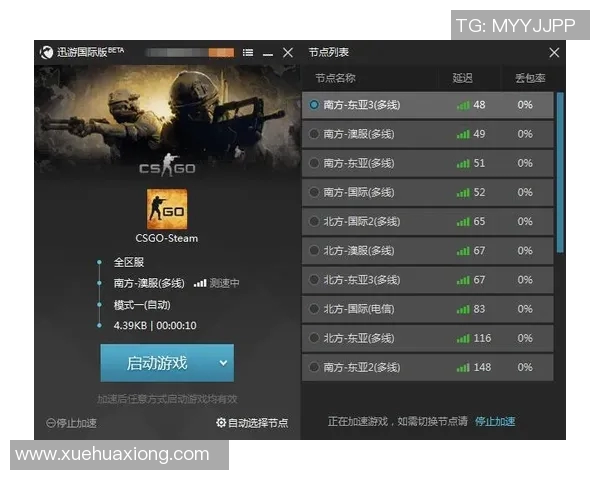Image resolution: width=600 pixels, height=480 pixels.
Task: Click 停止加速 text in bottom left
Action: point(76,423)
